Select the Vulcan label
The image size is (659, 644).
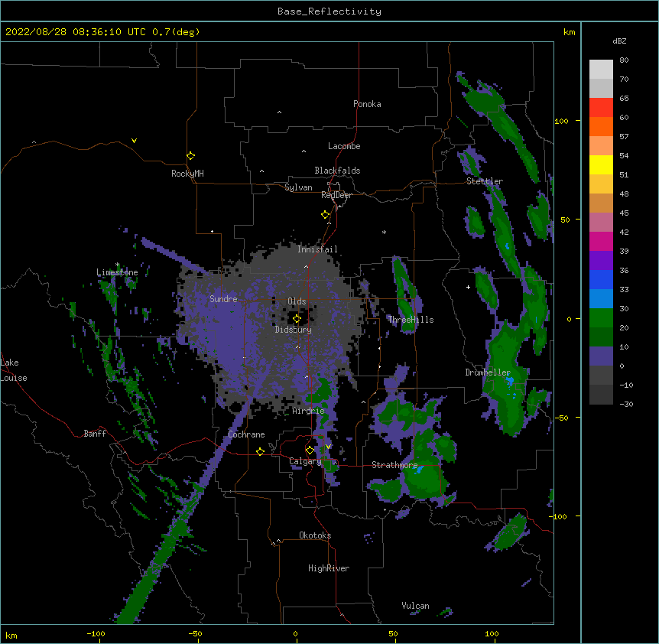tap(415, 606)
